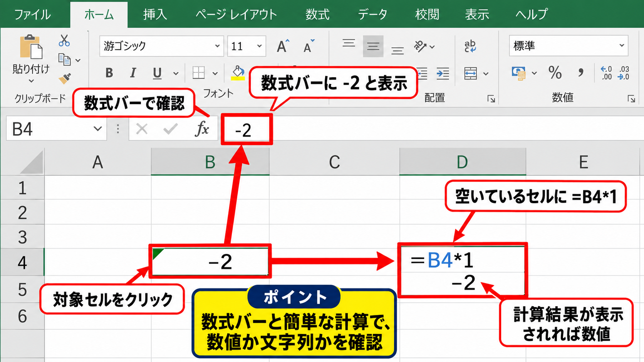This screenshot has height=362, width=644.
Task: Click the Insert Function fx button
Action: click(x=202, y=129)
